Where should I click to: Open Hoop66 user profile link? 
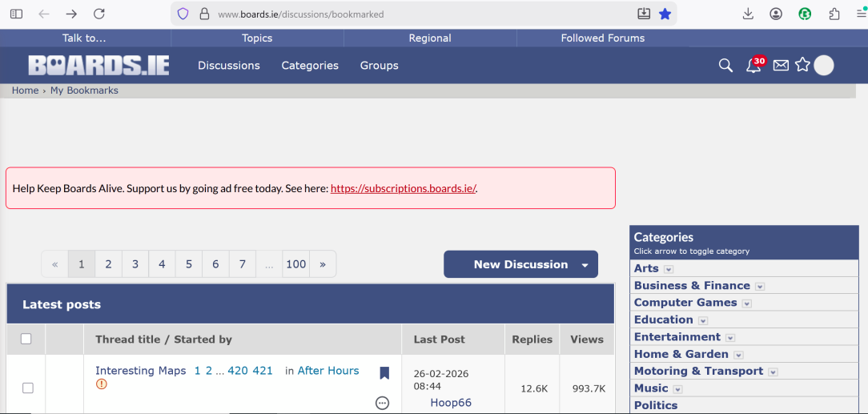(x=451, y=402)
